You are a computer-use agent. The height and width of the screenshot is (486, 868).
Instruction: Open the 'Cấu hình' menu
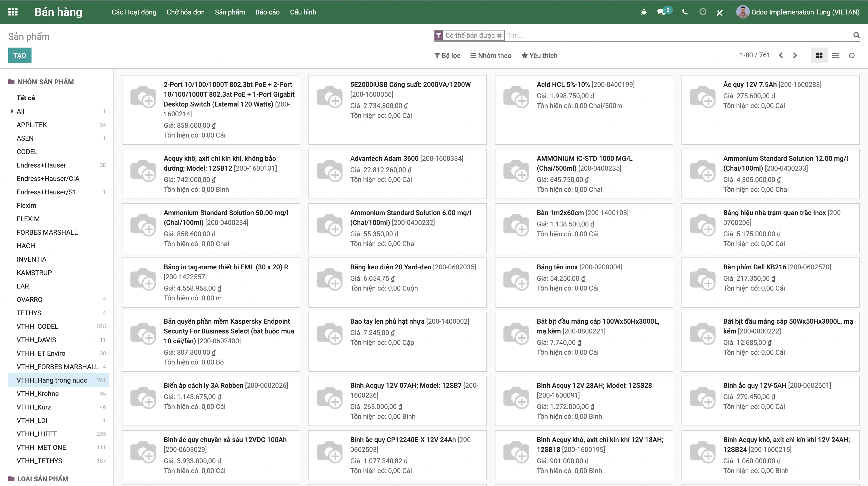[303, 12]
